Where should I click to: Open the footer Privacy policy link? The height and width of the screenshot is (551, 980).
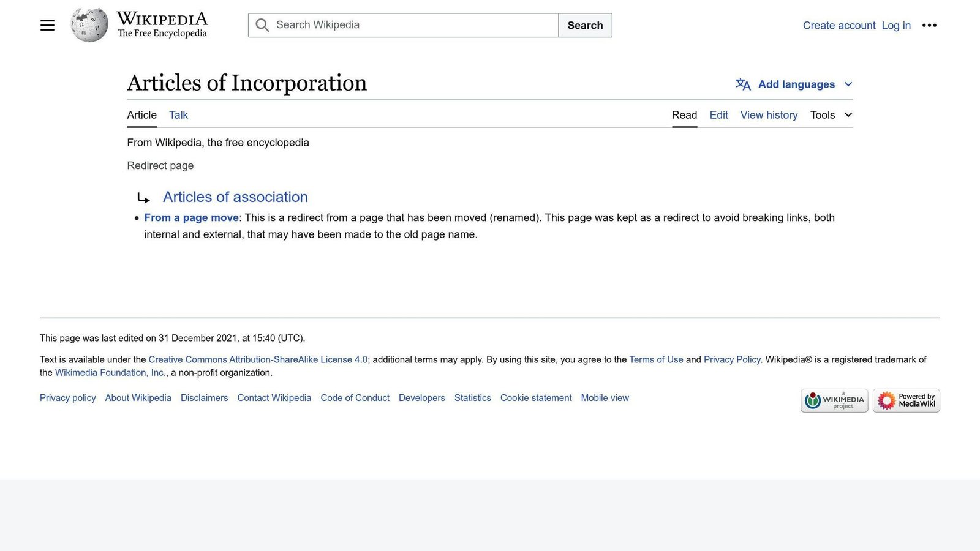click(68, 398)
